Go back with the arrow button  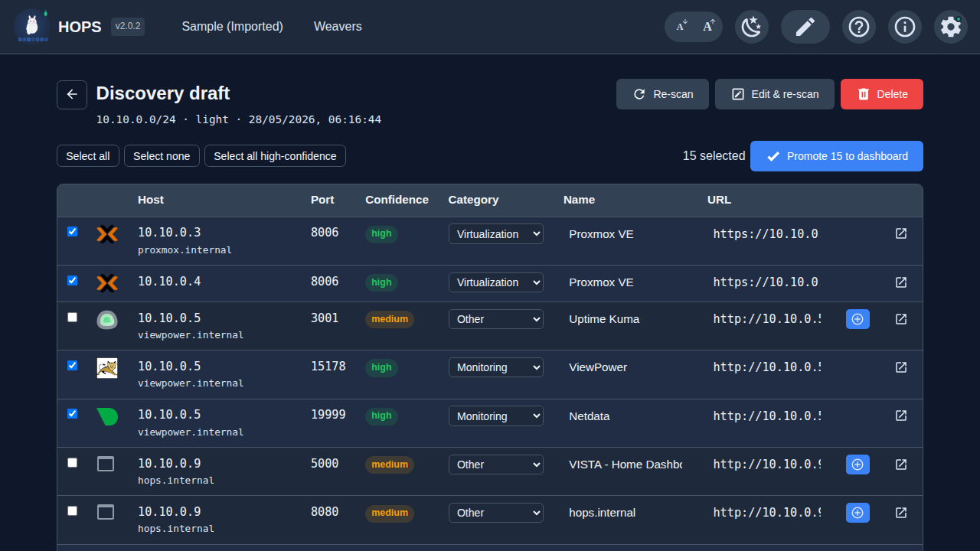click(72, 94)
